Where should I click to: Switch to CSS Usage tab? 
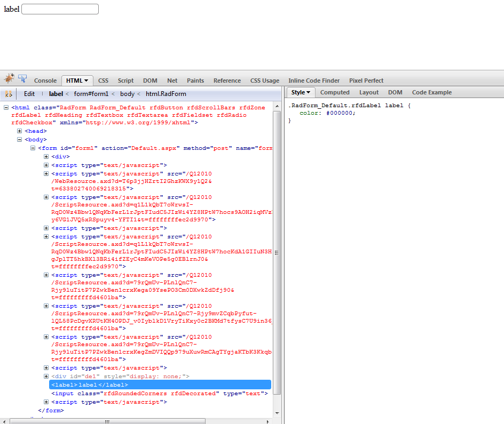[x=264, y=81]
